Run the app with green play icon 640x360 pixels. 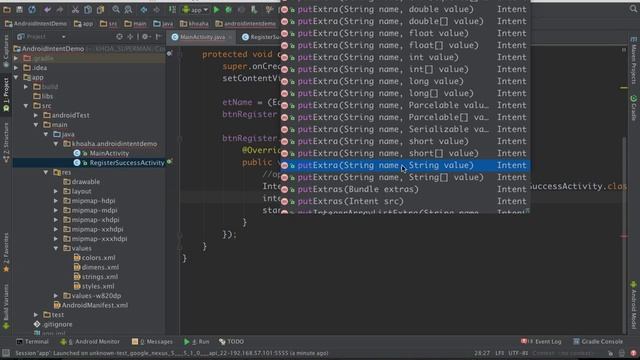[x=216, y=9]
